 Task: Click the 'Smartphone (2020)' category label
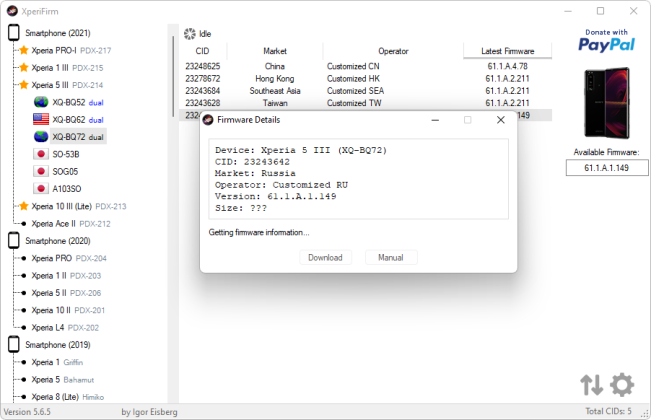coord(58,241)
